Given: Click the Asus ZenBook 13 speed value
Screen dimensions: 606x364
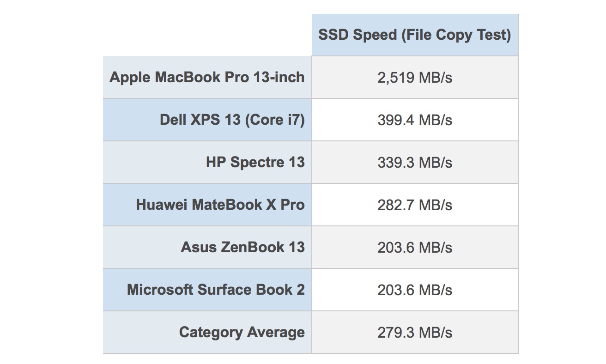Looking at the screenshot, I should [414, 248].
